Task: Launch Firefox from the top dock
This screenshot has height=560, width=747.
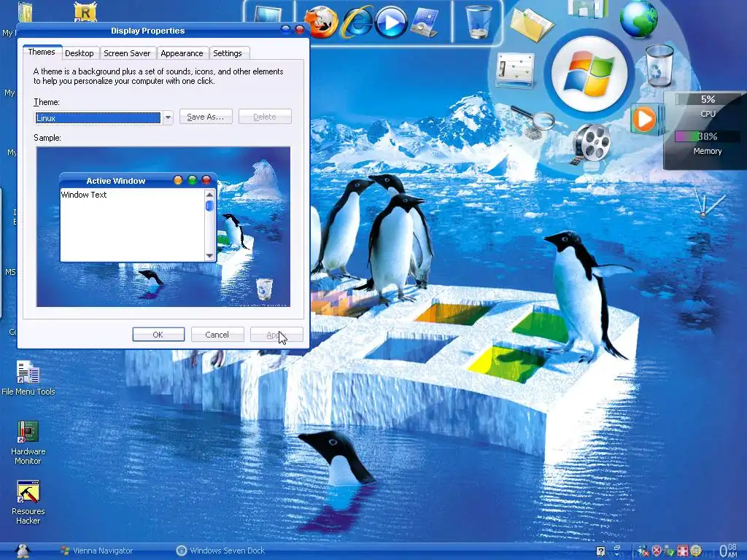Action: pyautogui.click(x=321, y=22)
